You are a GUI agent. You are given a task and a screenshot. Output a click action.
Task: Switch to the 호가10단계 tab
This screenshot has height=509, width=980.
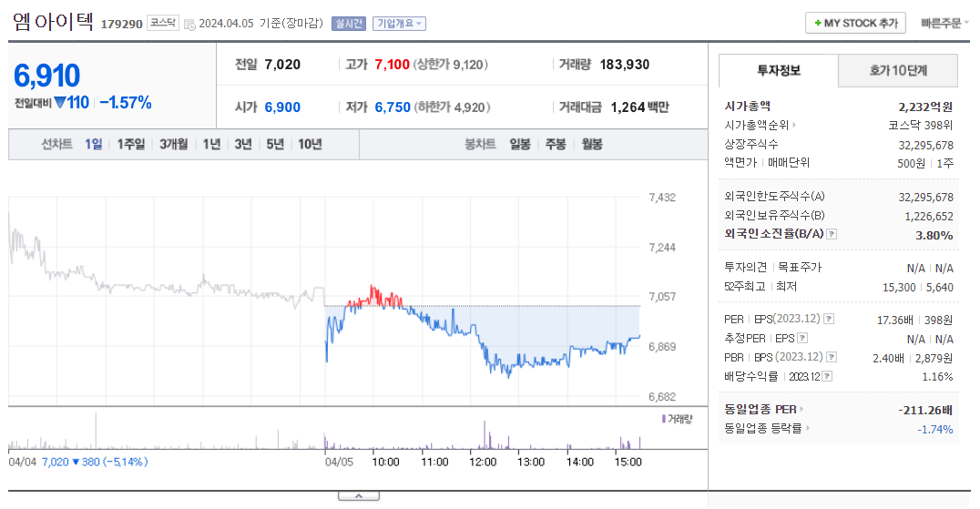898,71
